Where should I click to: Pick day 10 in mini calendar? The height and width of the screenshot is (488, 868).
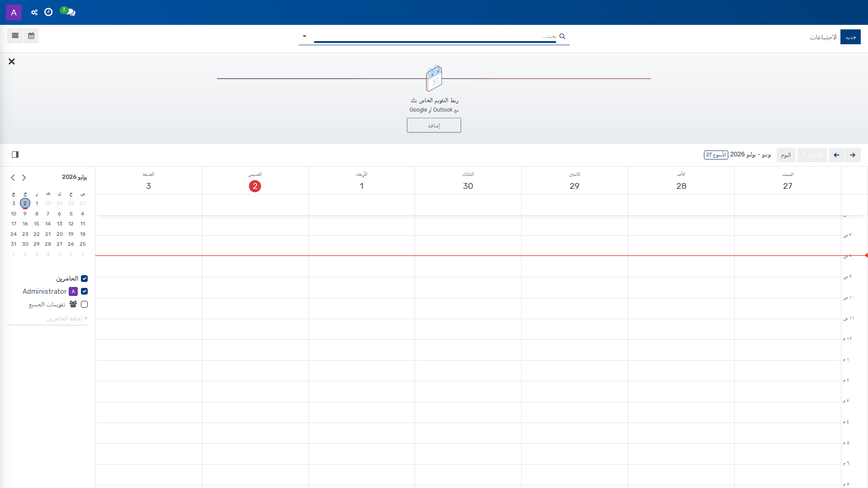(14, 214)
